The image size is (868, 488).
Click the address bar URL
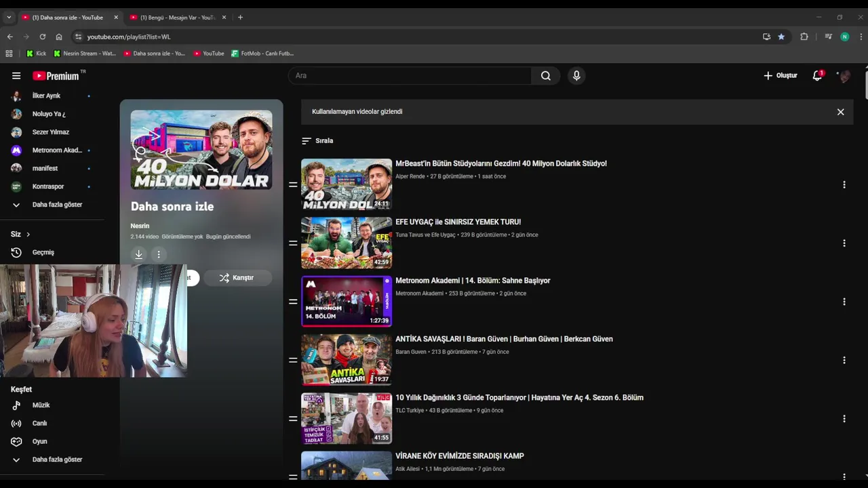tap(129, 37)
